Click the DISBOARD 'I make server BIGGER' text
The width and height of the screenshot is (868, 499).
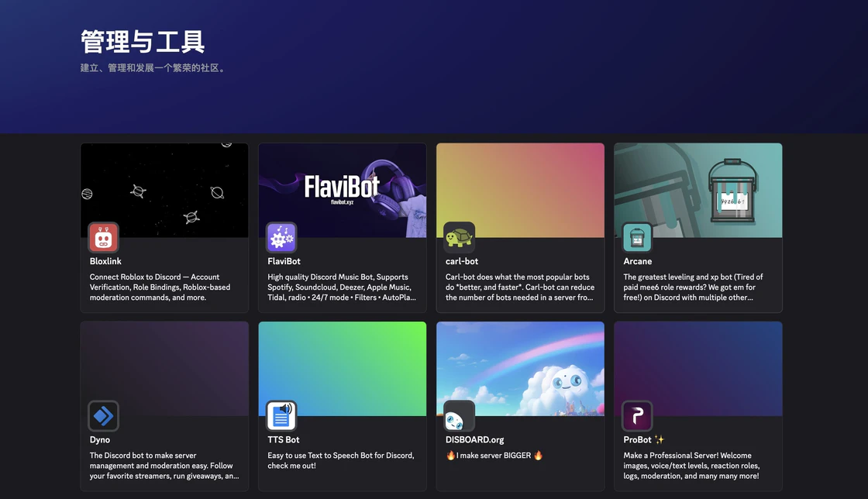(x=494, y=456)
